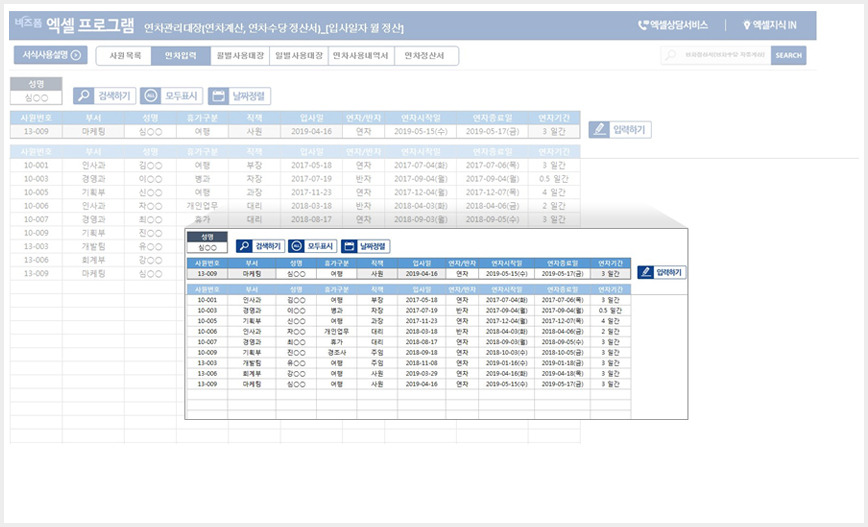The width and height of the screenshot is (868, 527).
Task: Select 10-005 in the magnified inset list
Action: tap(207, 321)
